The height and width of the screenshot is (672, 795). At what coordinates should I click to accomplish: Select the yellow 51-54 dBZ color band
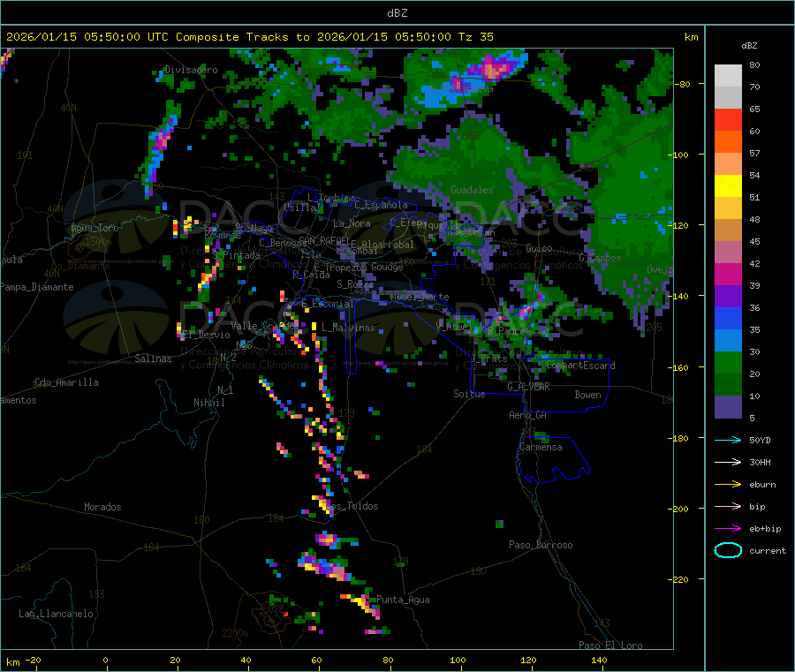point(728,186)
